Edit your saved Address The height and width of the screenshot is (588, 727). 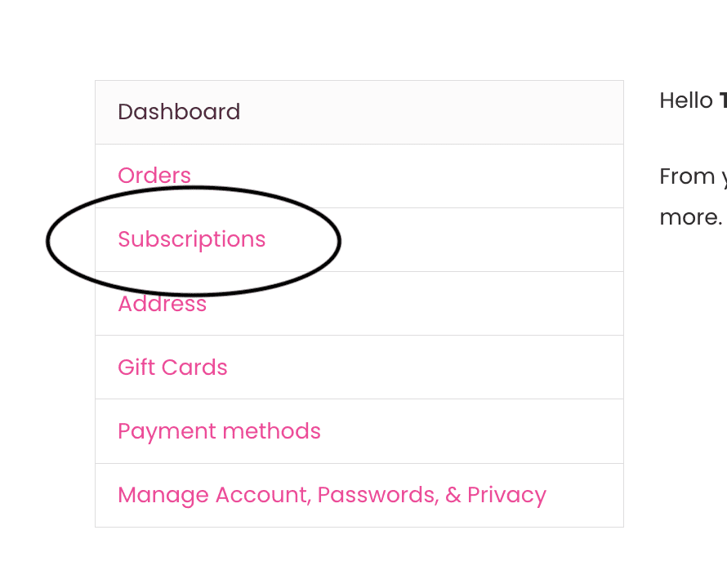pos(162,304)
